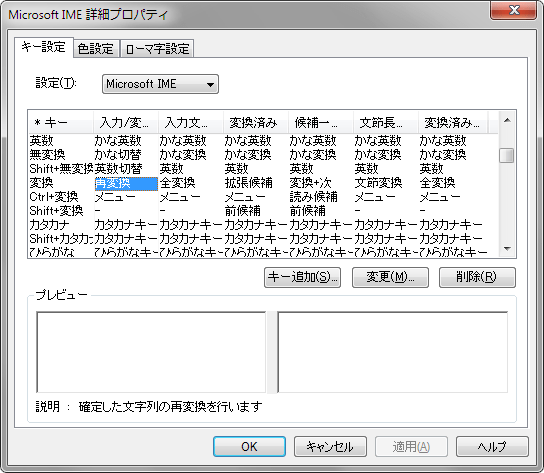Screen dimensions: 544x473
Task: Click the 候補一 column header
Action: click(x=321, y=123)
